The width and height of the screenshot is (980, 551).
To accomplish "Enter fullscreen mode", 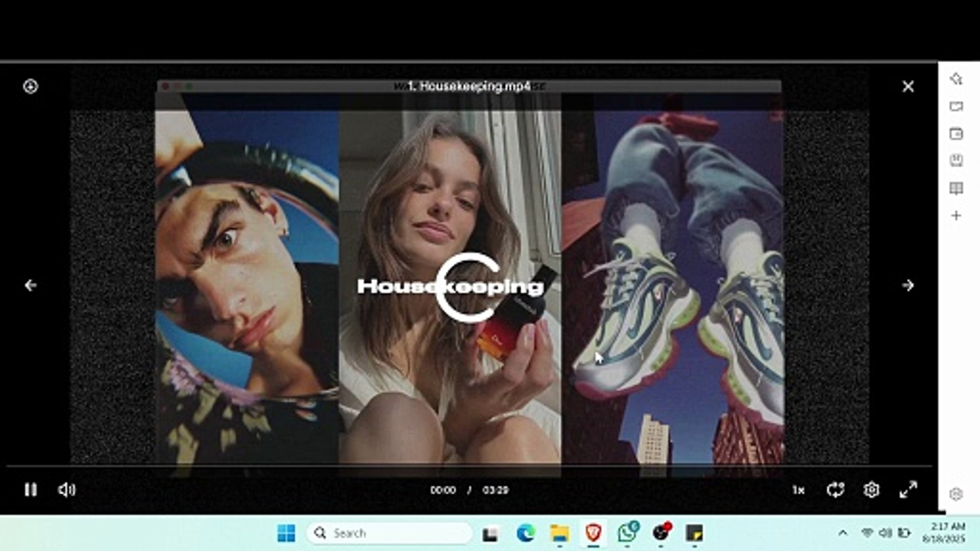I will coord(908,490).
